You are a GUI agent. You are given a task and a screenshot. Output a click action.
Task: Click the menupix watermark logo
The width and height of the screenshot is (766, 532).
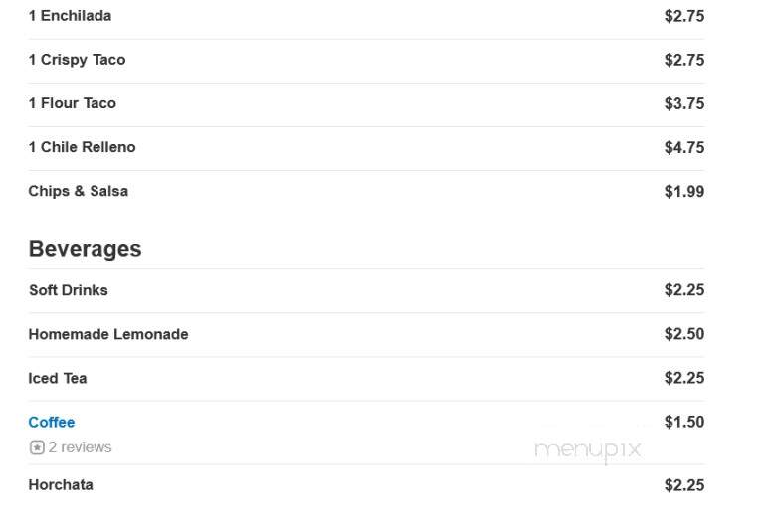coord(588,450)
